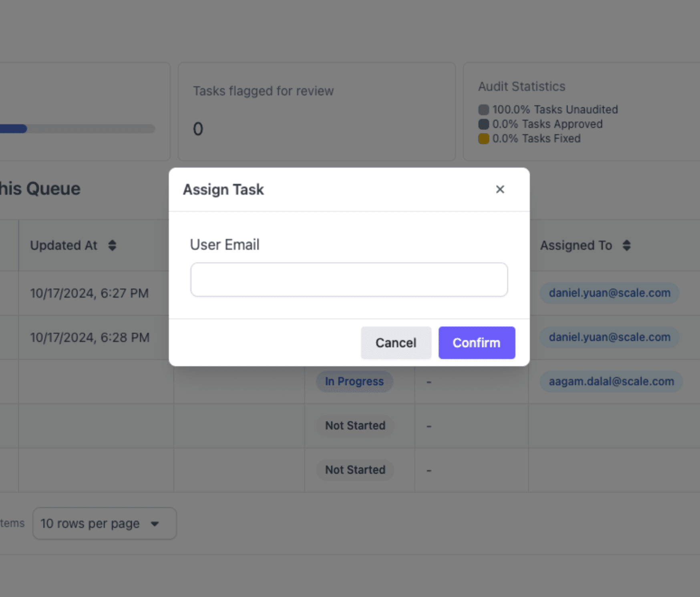The height and width of the screenshot is (597, 700).
Task: Sort by Assigned To column arrows
Action: click(x=627, y=245)
